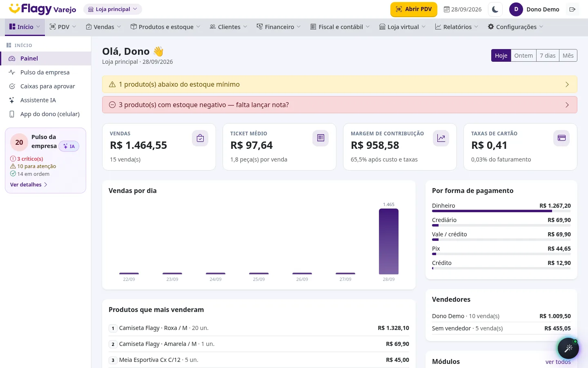Select Painel in the sidebar
Image resolution: width=588 pixels, height=368 pixels.
point(46,58)
